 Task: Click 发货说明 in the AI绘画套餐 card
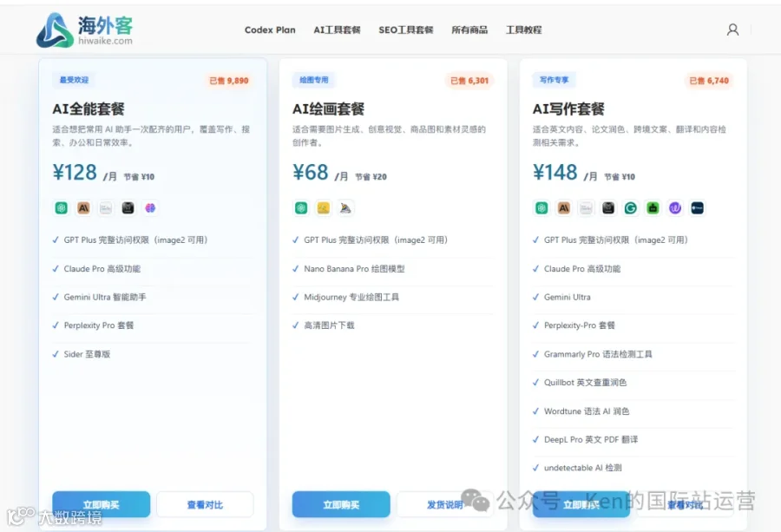tap(445, 504)
